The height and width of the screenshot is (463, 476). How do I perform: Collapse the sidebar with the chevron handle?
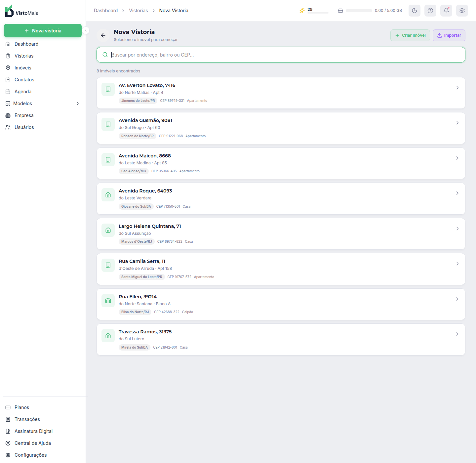tap(86, 30)
